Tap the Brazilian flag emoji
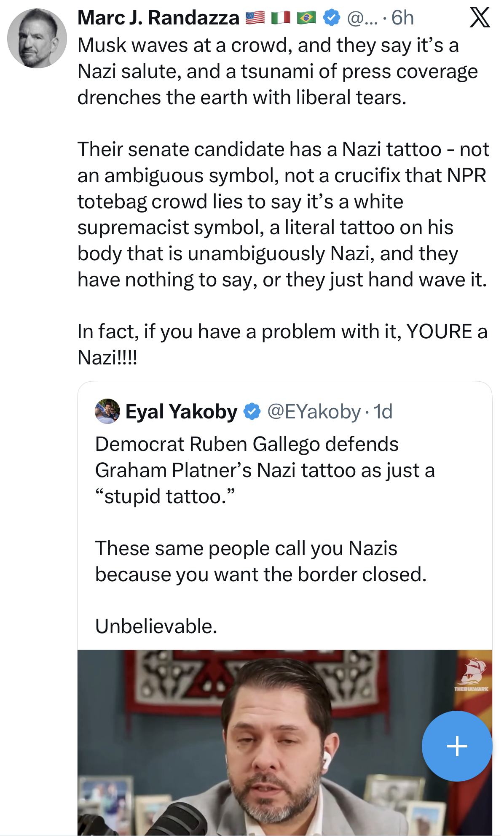504x836 pixels. [306, 18]
